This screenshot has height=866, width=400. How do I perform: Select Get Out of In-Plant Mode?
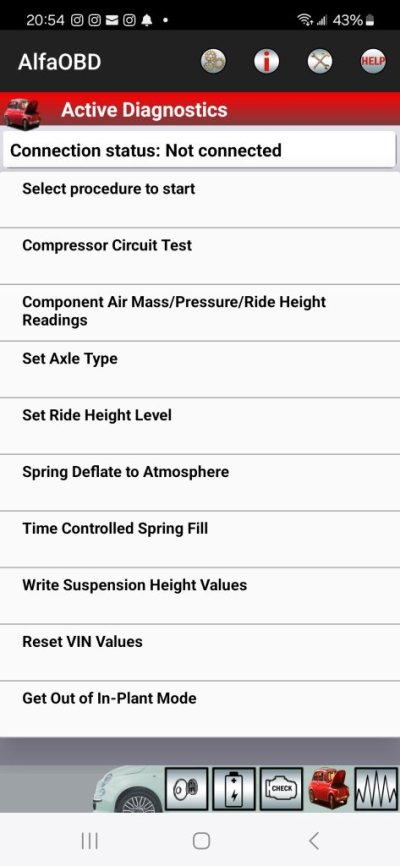(200, 709)
